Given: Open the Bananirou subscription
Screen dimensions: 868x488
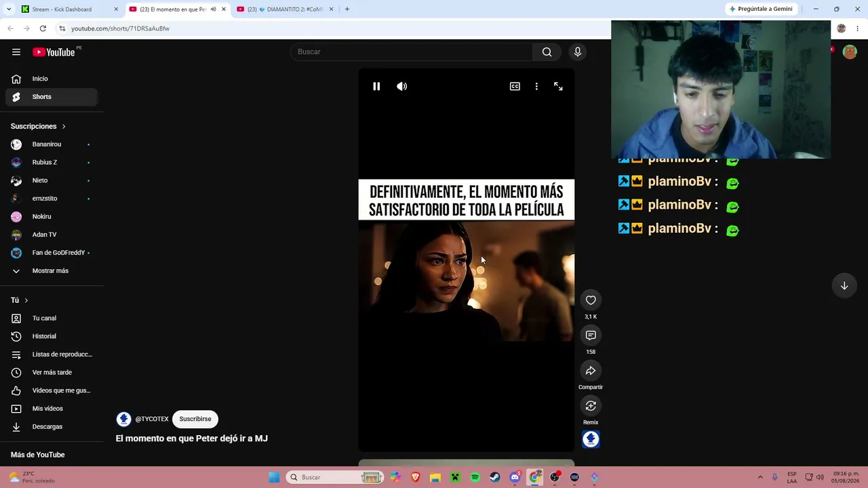Looking at the screenshot, I should click(x=52, y=144).
